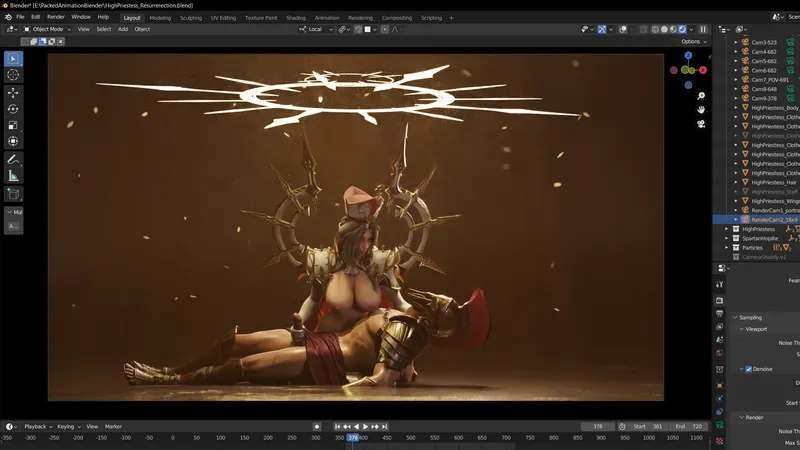This screenshot has width=800, height=450.
Task: Expand the SpartanHoplite collection
Action: (x=727, y=238)
